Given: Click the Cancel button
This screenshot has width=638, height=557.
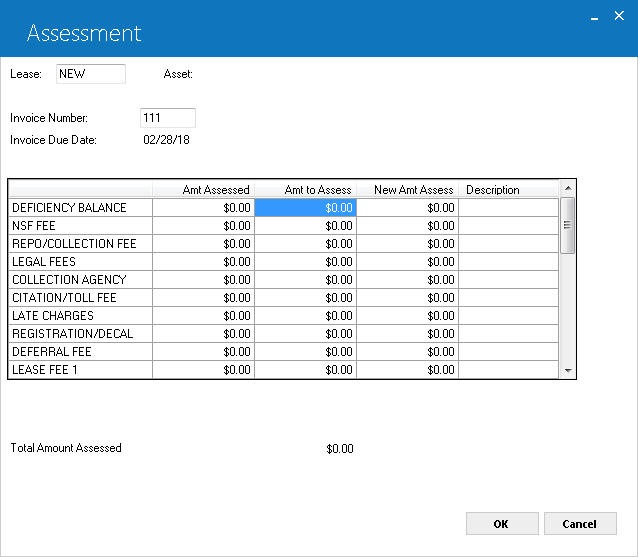Looking at the screenshot, I should tap(580, 524).
